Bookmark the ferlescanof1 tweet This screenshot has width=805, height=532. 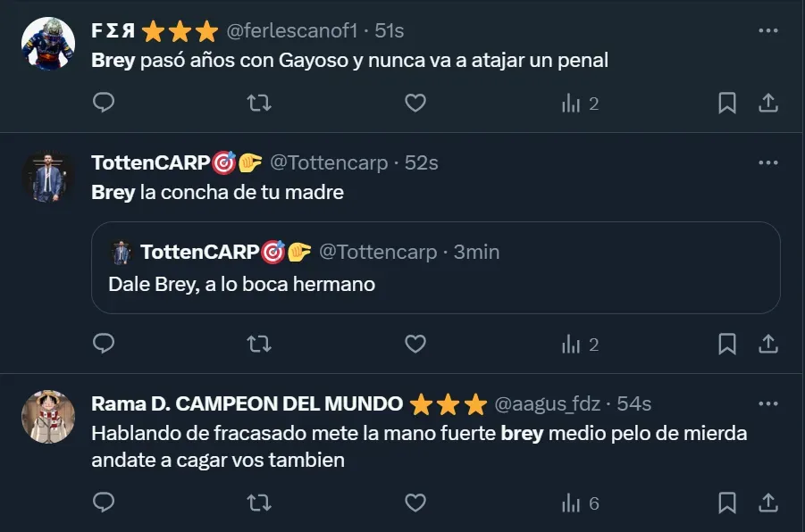tap(727, 104)
